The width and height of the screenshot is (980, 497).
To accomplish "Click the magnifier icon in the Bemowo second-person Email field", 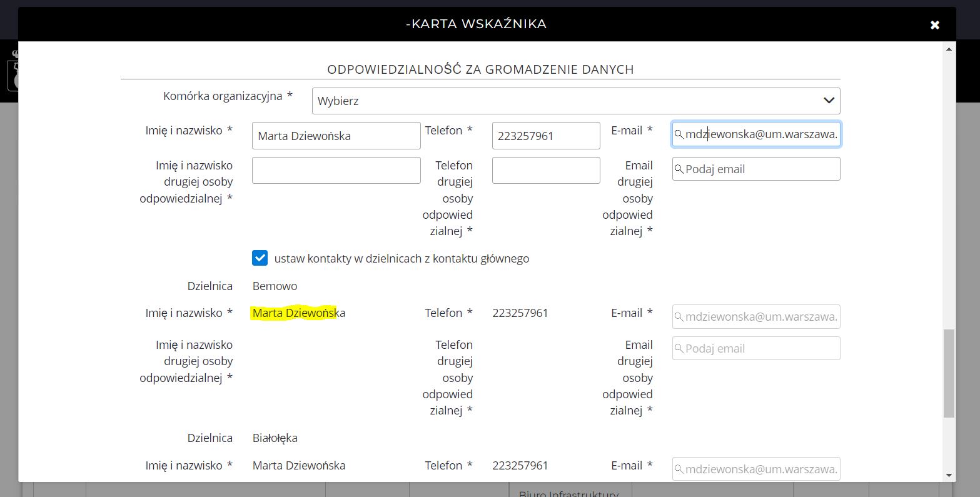I will click(x=679, y=349).
